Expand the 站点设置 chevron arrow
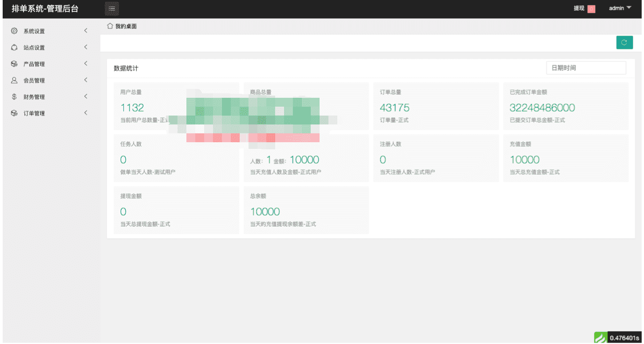The width and height of the screenshot is (644, 344). [x=86, y=47]
